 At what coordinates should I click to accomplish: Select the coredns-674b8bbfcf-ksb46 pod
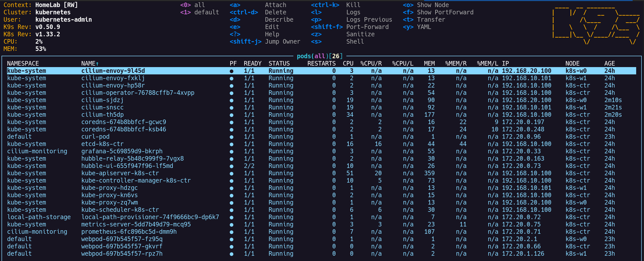click(x=321, y=129)
